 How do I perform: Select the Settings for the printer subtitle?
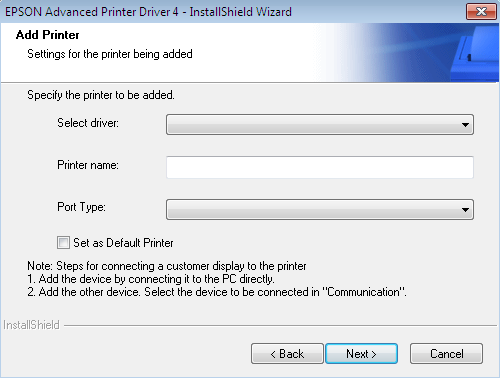[x=110, y=54]
